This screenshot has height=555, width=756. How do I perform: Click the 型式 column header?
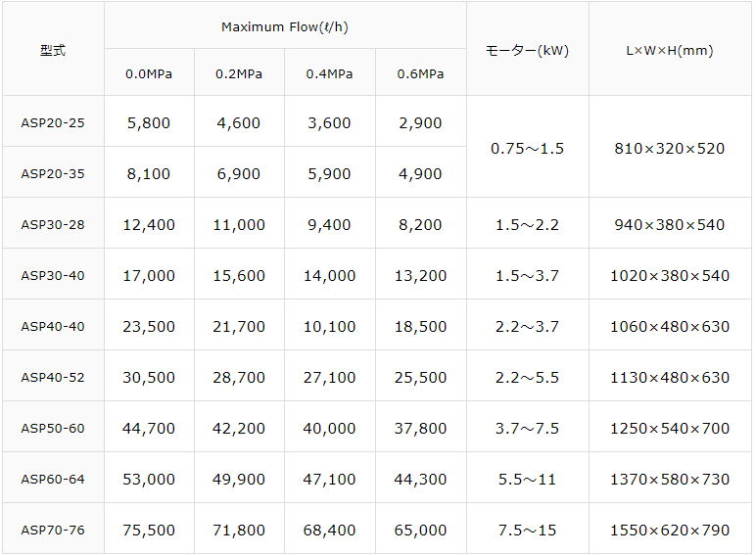(53, 50)
